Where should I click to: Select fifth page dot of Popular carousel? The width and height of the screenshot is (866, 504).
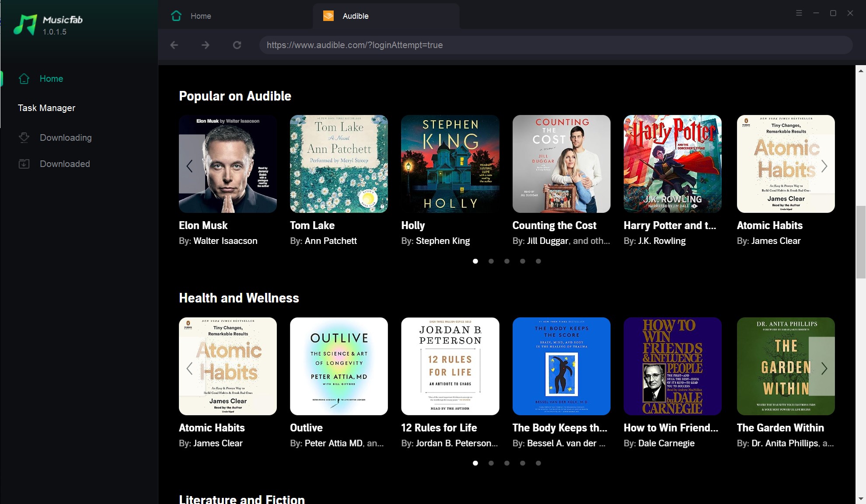tap(538, 261)
